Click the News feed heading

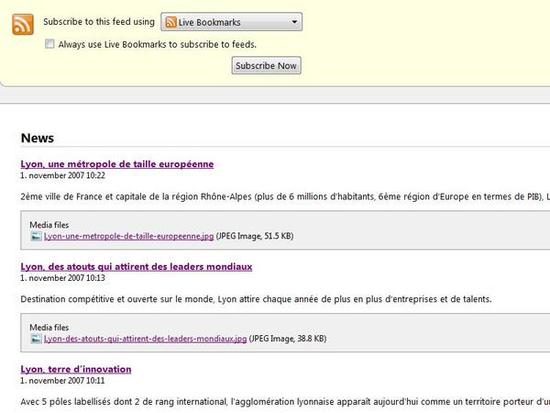click(x=38, y=138)
